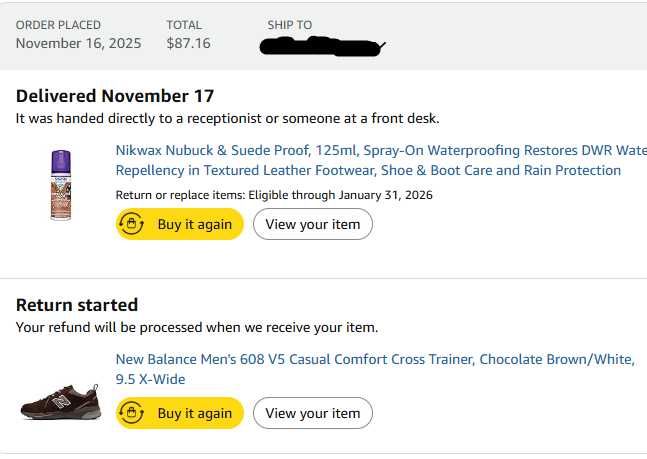This screenshot has width=647, height=459.
Task: Click the cart-refresh icon on New Balance Buy it again
Action: point(132,413)
